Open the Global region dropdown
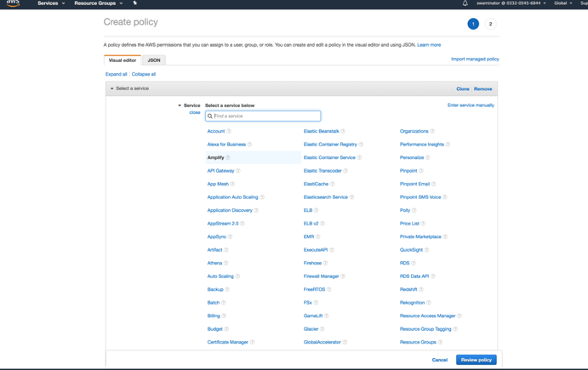The height and width of the screenshot is (370, 588). point(562,3)
